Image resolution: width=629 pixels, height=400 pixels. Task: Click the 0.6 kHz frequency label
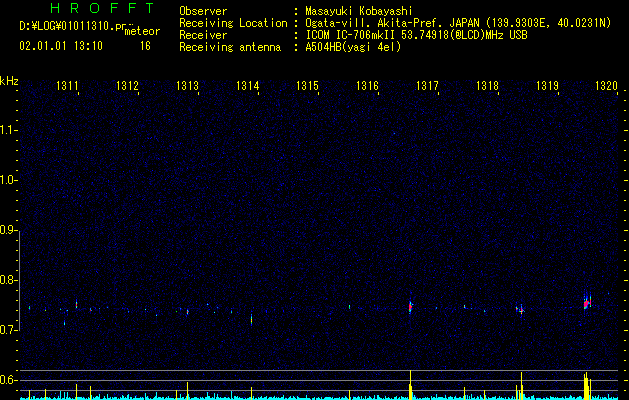(8, 380)
